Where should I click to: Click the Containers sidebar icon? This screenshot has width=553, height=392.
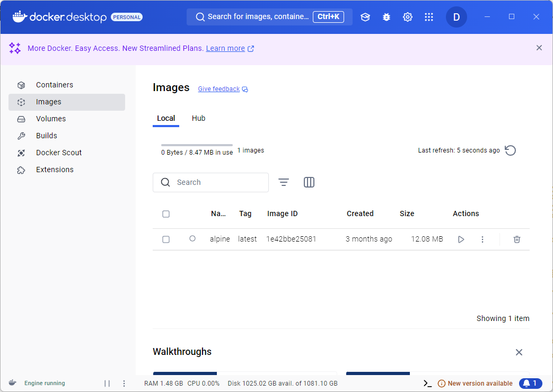pyautogui.click(x=21, y=85)
